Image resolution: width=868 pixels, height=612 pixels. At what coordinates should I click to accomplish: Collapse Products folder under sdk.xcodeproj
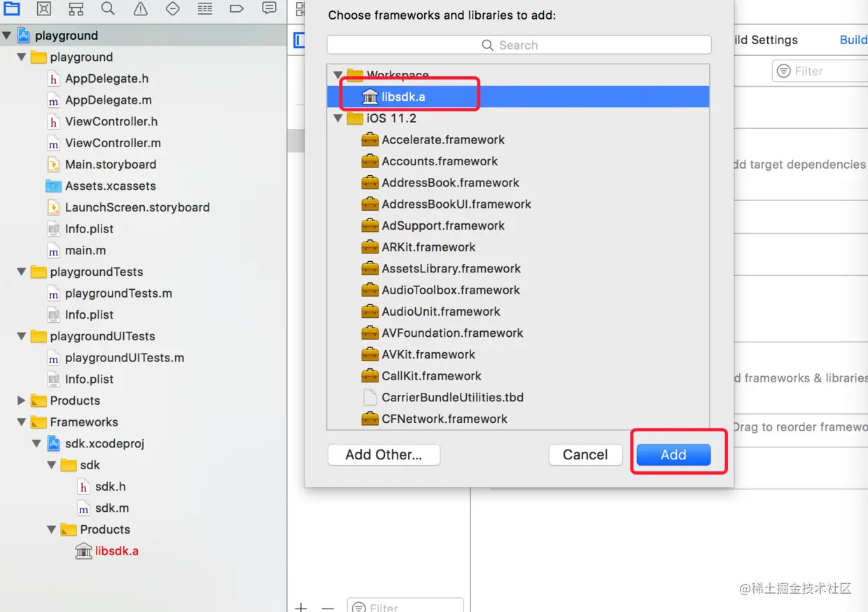pyautogui.click(x=52, y=529)
